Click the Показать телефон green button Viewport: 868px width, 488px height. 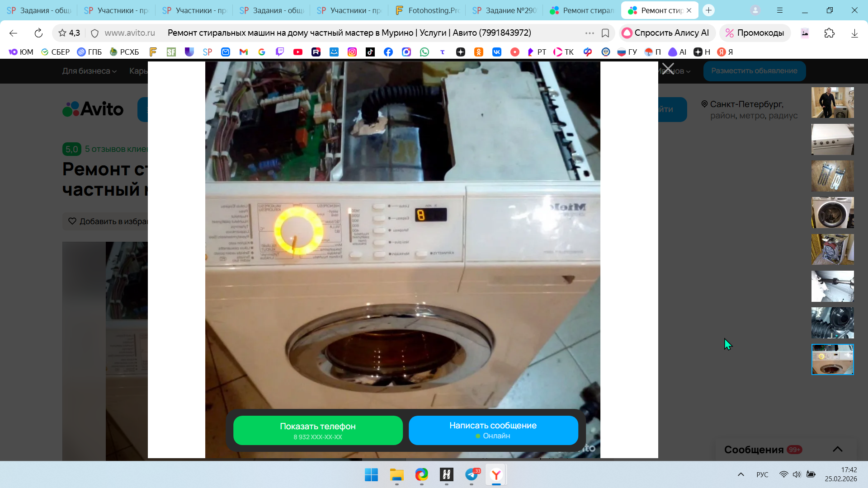point(318,430)
